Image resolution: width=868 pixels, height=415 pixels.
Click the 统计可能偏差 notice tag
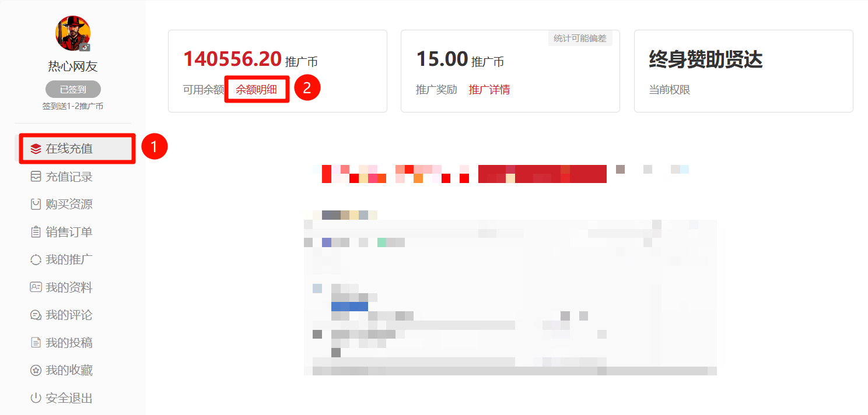pyautogui.click(x=580, y=38)
